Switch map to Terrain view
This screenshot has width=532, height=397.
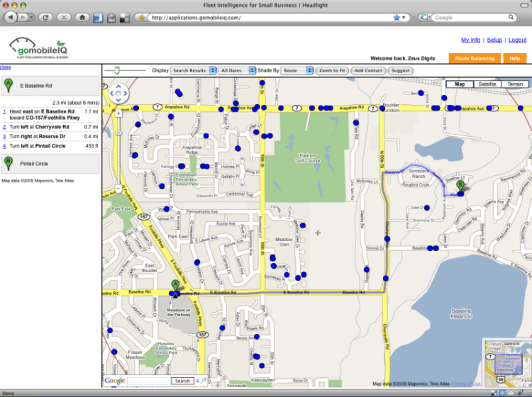pyautogui.click(x=514, y=84)
